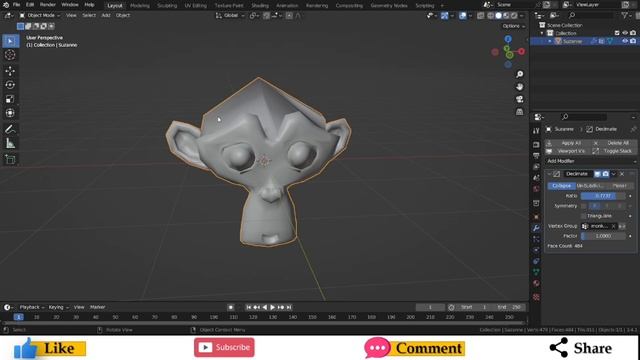Toggle Collection visibility eye in outliner
Screen dimensions: 640x360
(624, 33)
